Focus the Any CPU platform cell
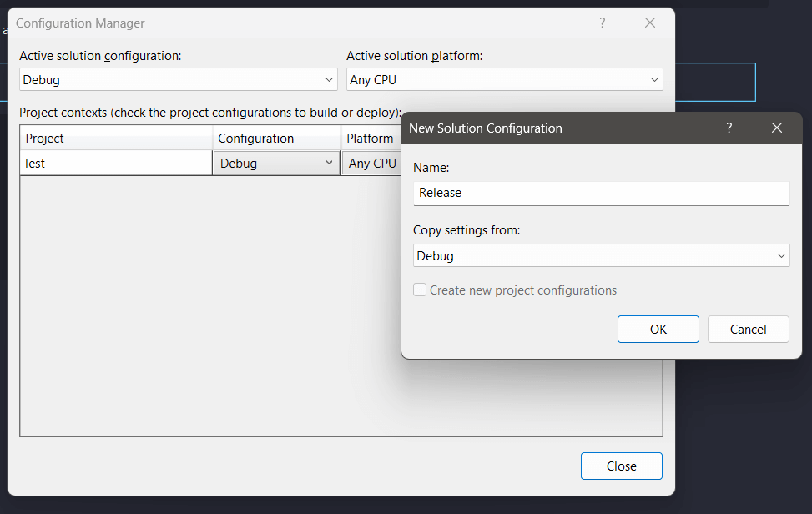Viewport: 812px width, 514px height. pyautogui.click(x=371, y=163)
